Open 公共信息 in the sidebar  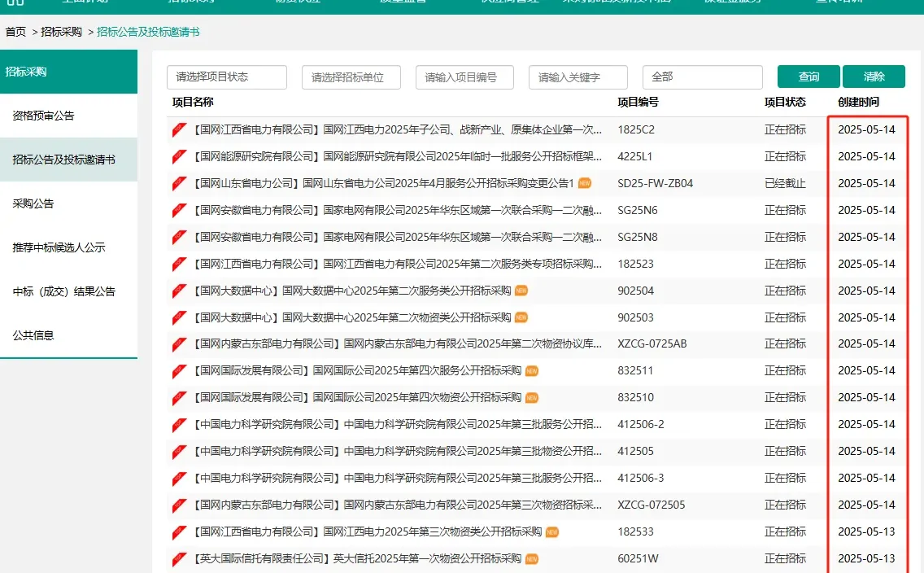68,335
